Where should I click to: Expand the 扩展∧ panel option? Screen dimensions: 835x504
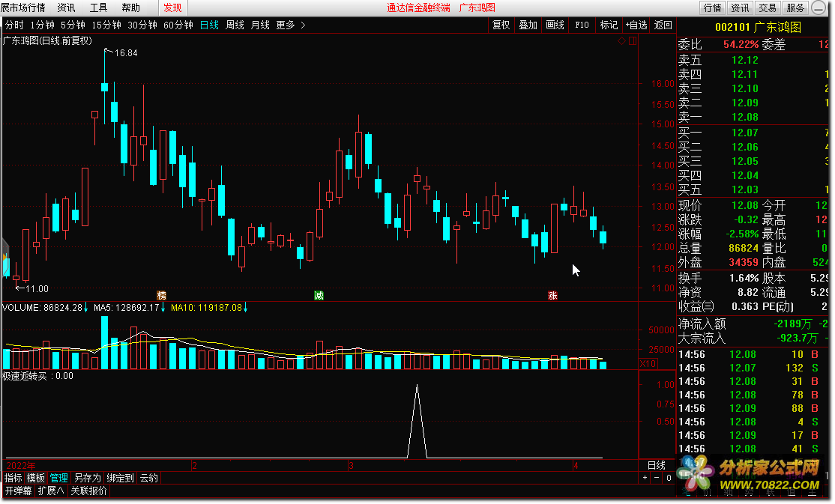click(x=51, y=491)
